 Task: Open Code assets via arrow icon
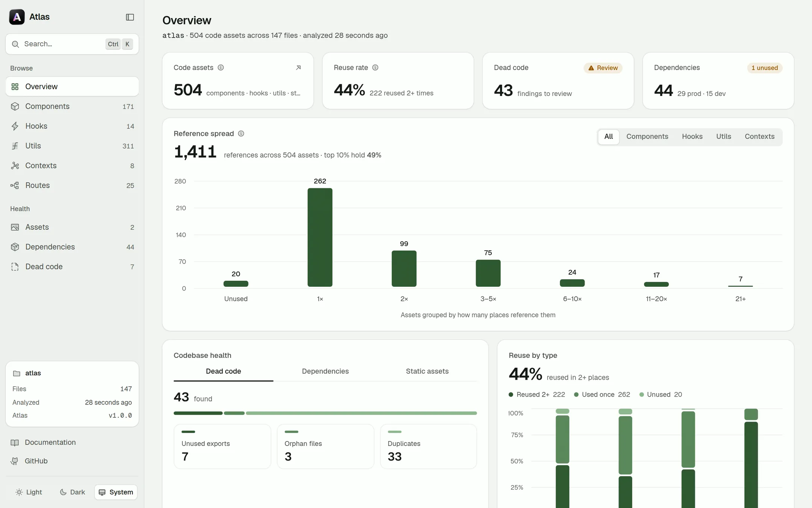298,68
